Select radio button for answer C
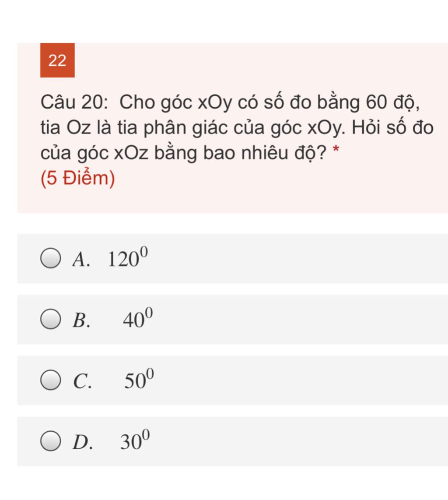The width and height of the screenshot is (448, 500). [x=51, y=380]
